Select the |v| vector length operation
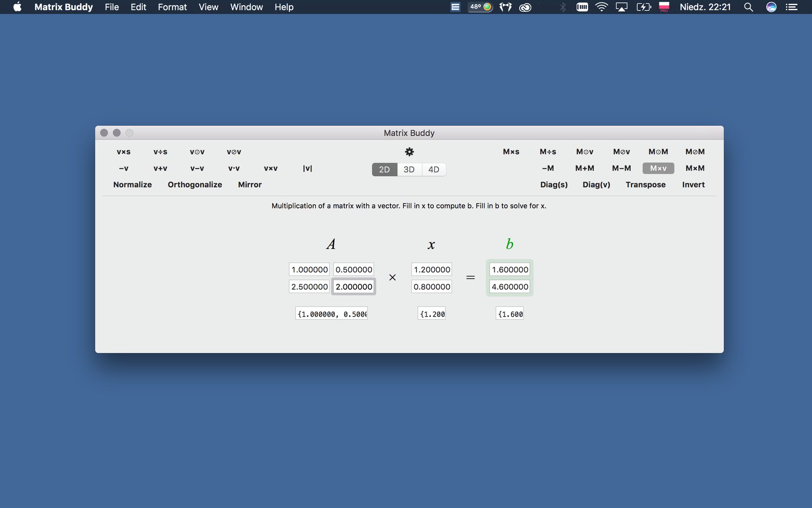Viewport: 812px width, 508px height. 307,168
